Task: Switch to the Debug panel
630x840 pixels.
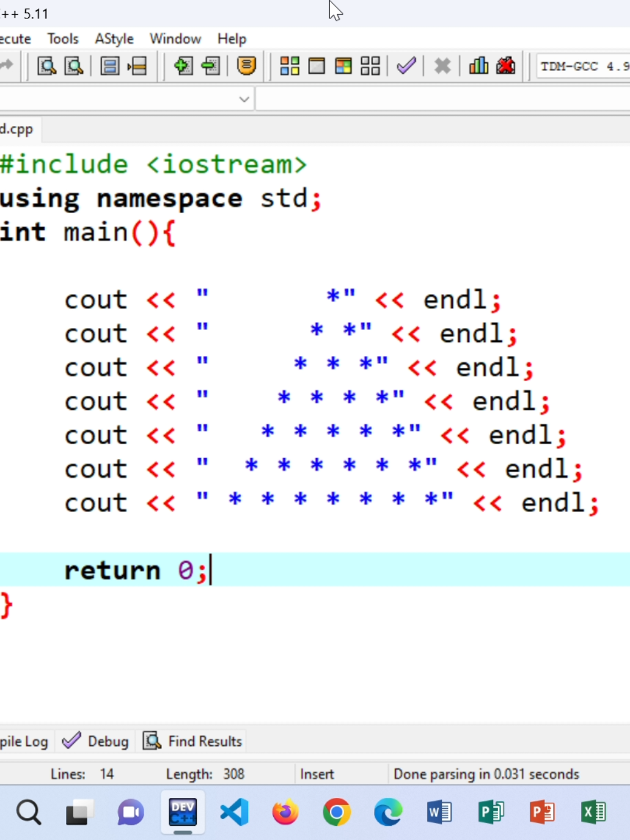Action: pos(95,741)
